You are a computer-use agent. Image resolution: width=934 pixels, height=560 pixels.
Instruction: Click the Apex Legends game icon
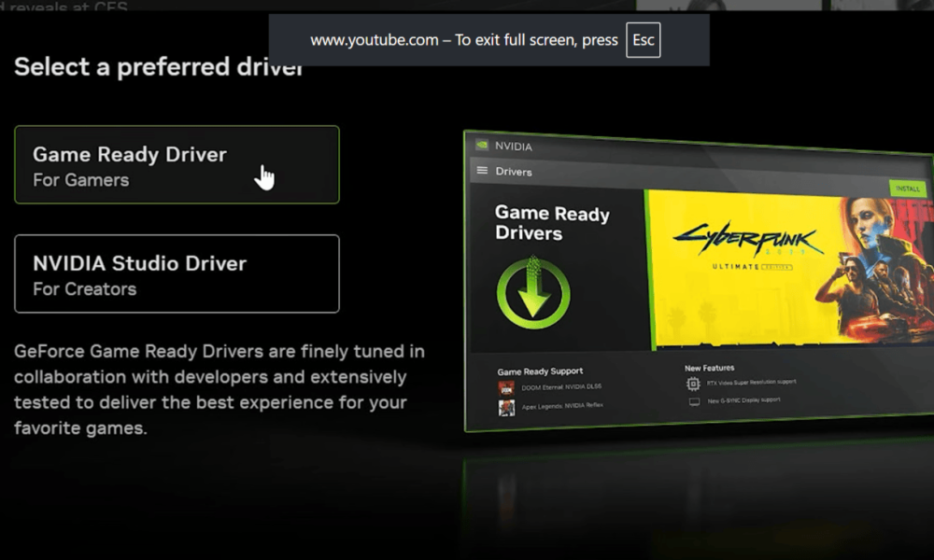coord(506,408)
